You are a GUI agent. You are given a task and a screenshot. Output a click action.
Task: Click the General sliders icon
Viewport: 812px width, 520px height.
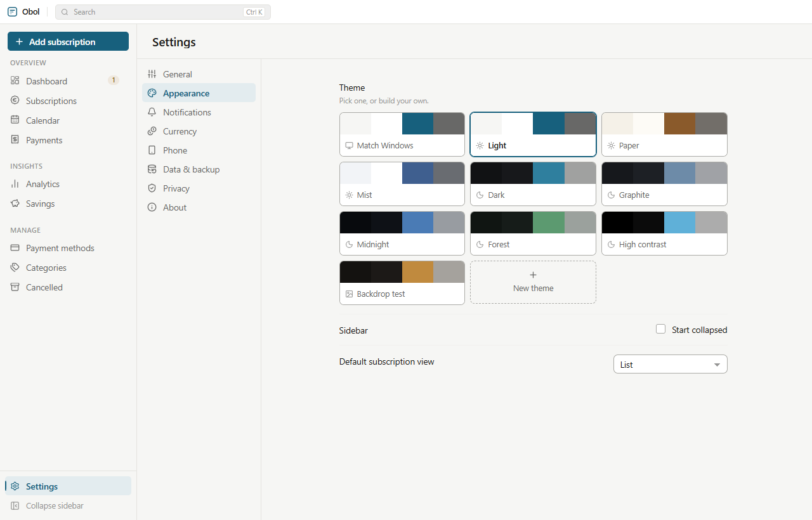[x=152, y=74]
